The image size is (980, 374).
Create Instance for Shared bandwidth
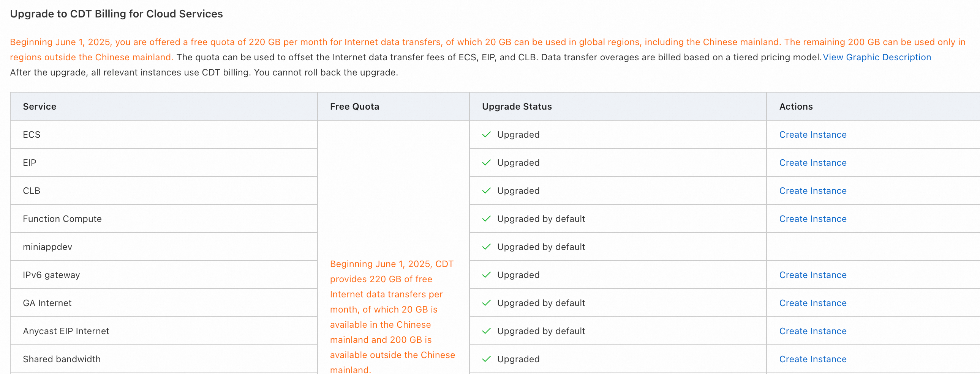pos(812,359)
